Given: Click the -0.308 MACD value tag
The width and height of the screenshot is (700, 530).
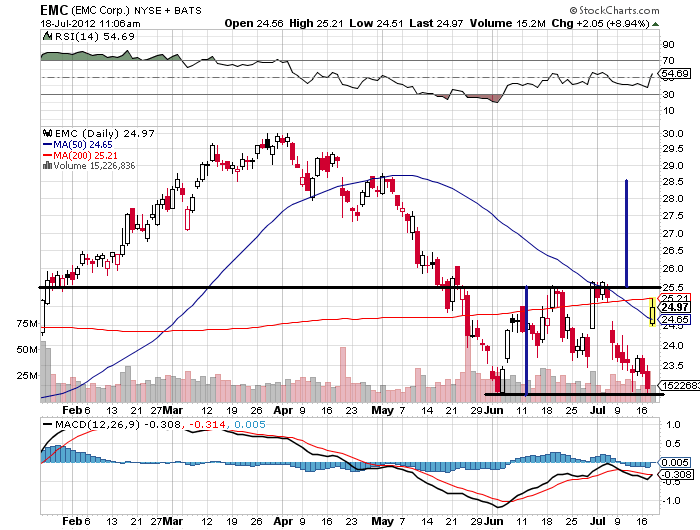Looking at the screenshot, I should tap(675, 475).
